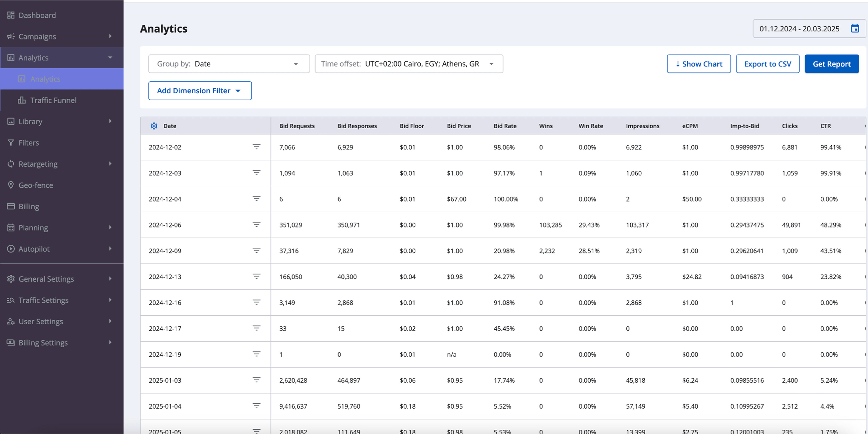Viewport: 868px width, 434px height.
Task: Click filter icon in 2024-12-13 row
Action: 256,277
